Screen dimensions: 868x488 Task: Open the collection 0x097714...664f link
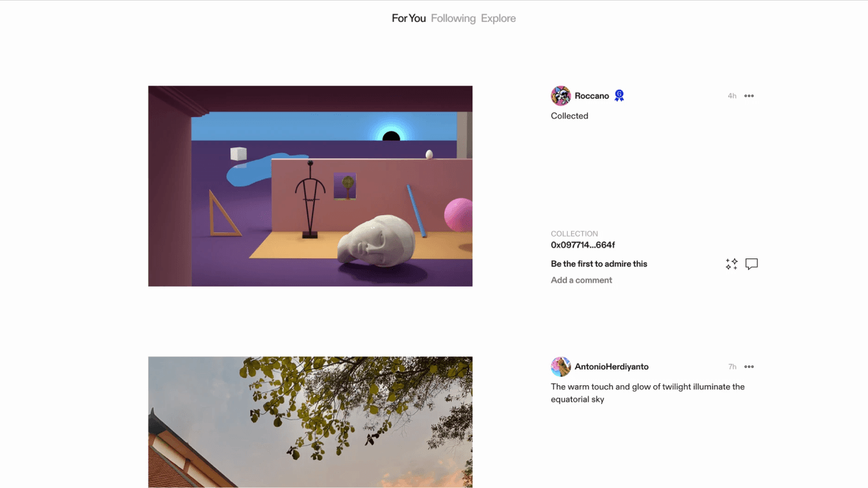click(583, 245)
